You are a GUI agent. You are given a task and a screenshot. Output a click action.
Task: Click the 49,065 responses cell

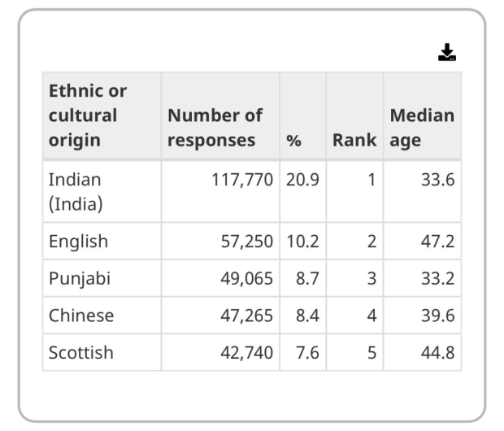point(247,279)
